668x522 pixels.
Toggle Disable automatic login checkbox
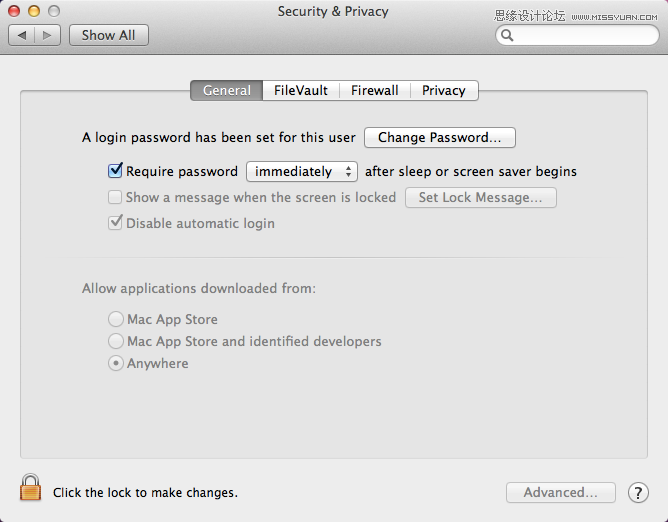pos(115,223)
